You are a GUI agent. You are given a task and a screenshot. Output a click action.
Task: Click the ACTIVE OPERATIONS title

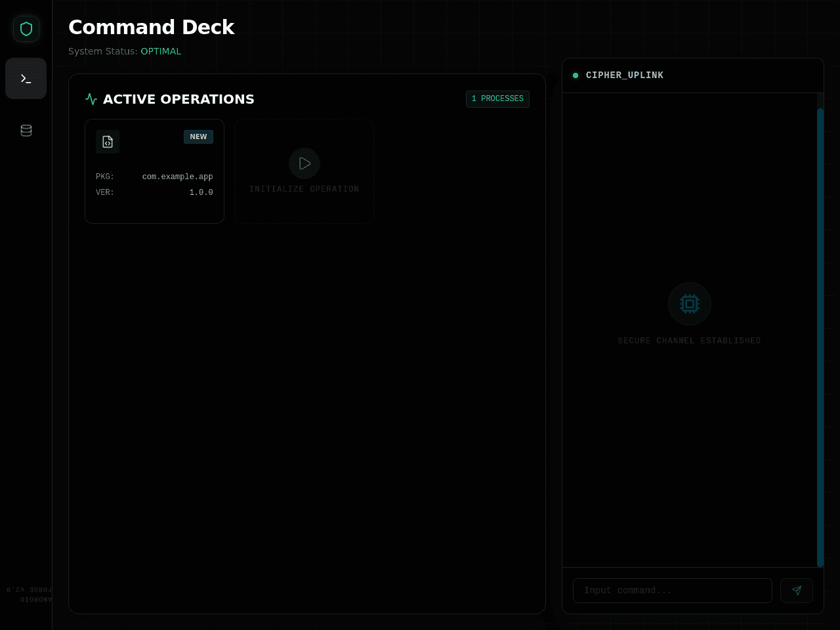coord(178,99)
